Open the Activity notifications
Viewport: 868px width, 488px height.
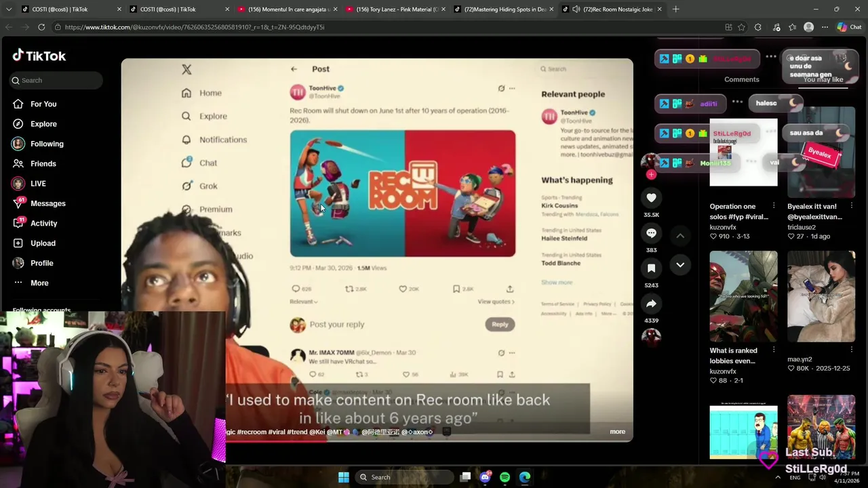point(43,223)
